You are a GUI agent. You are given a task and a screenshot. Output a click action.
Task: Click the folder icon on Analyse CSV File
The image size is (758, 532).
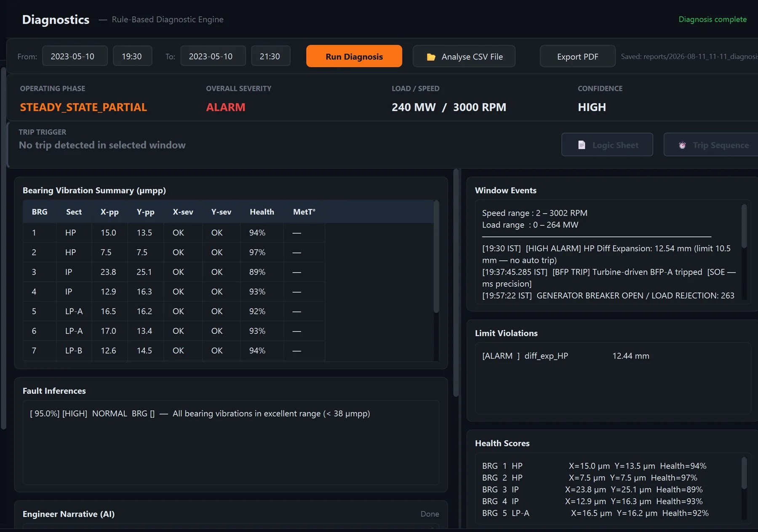coord(431,57)
